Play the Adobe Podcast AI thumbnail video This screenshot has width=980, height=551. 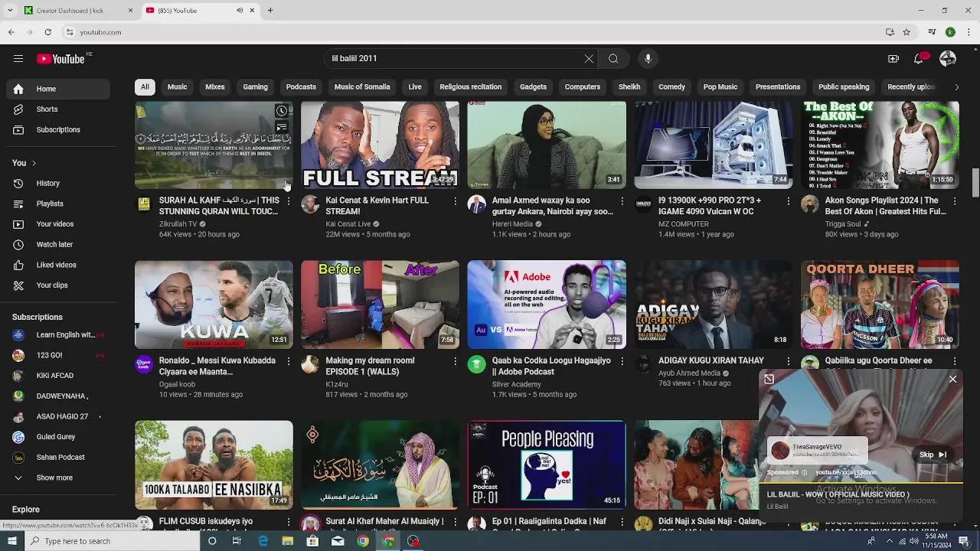click(x=547, y=305)
